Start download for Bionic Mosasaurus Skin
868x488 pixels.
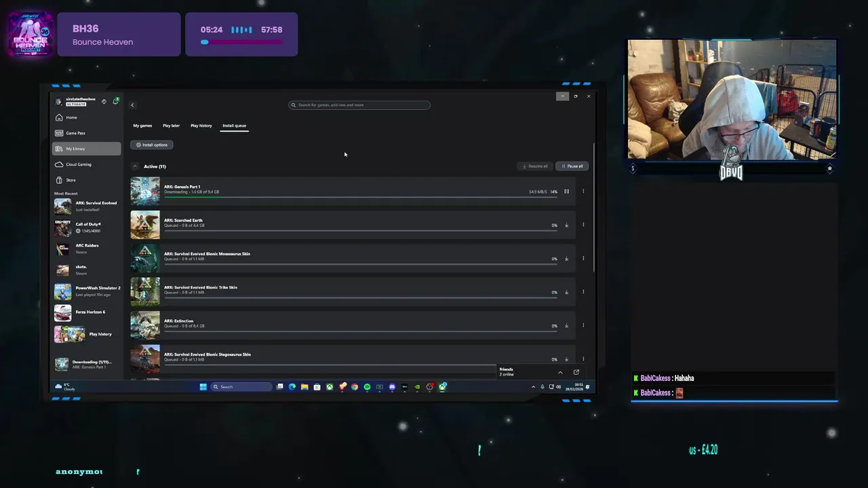[566, 259]
